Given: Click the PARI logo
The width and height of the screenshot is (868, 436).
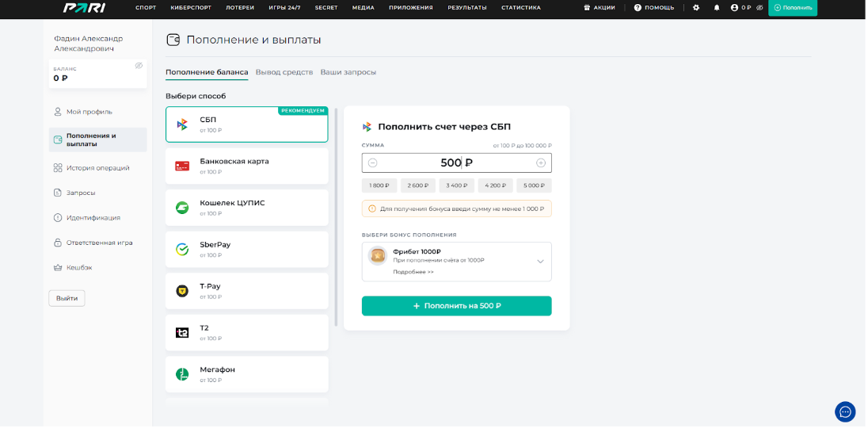Looking at the screenshot, I should [x=79, y=8].
